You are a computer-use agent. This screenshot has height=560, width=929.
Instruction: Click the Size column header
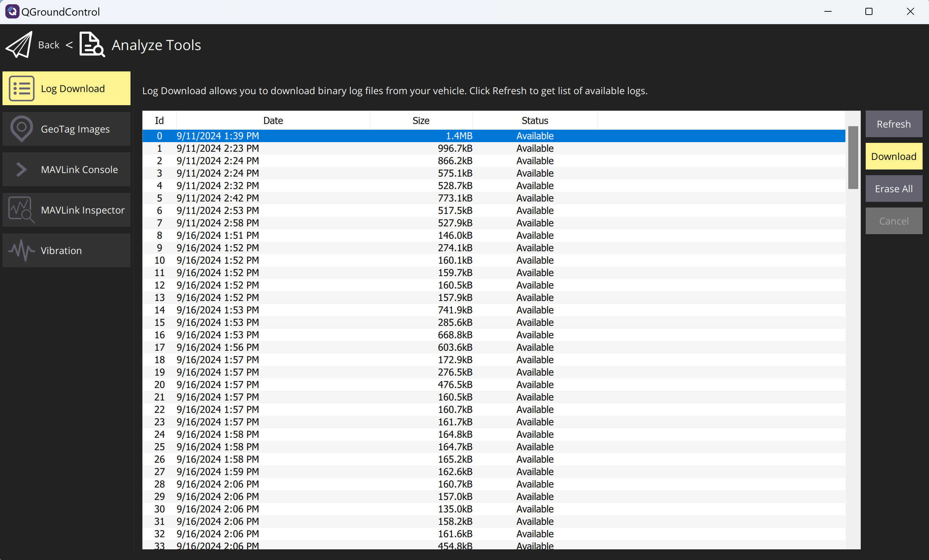coord(421,120)
